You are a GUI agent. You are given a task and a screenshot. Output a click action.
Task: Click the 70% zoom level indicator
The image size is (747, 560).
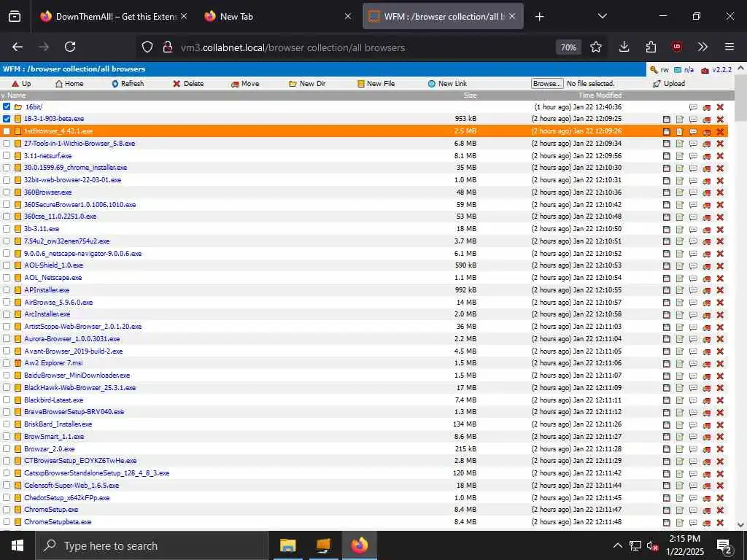point(568,47)
